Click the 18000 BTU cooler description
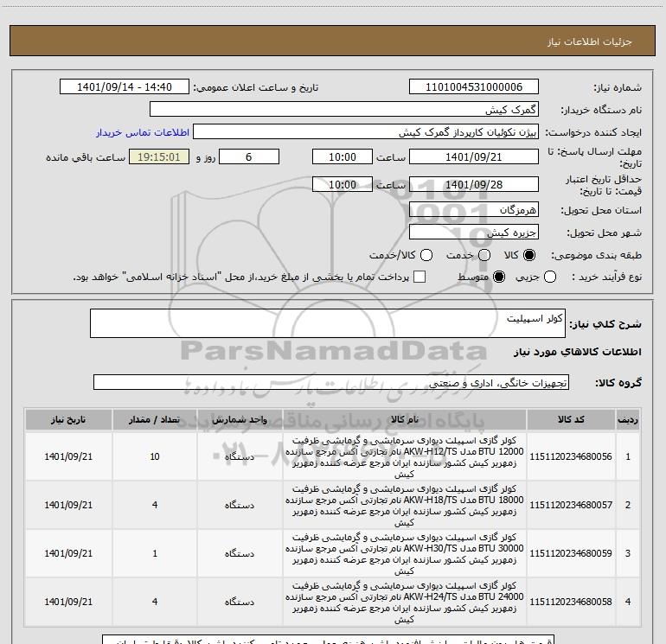The width and height of the screenshot is (666, 644). click(405, 505)
